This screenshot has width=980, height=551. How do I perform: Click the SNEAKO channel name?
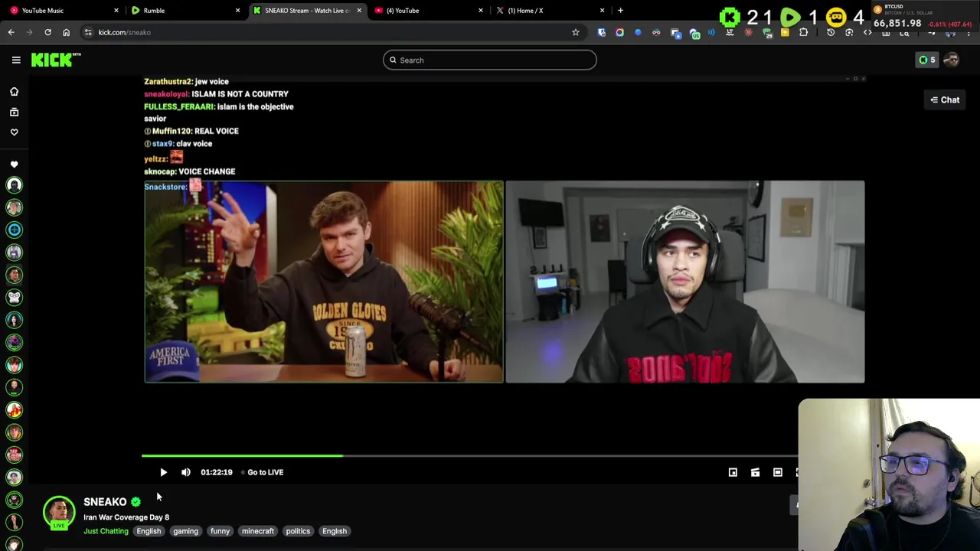pos(105,502)
